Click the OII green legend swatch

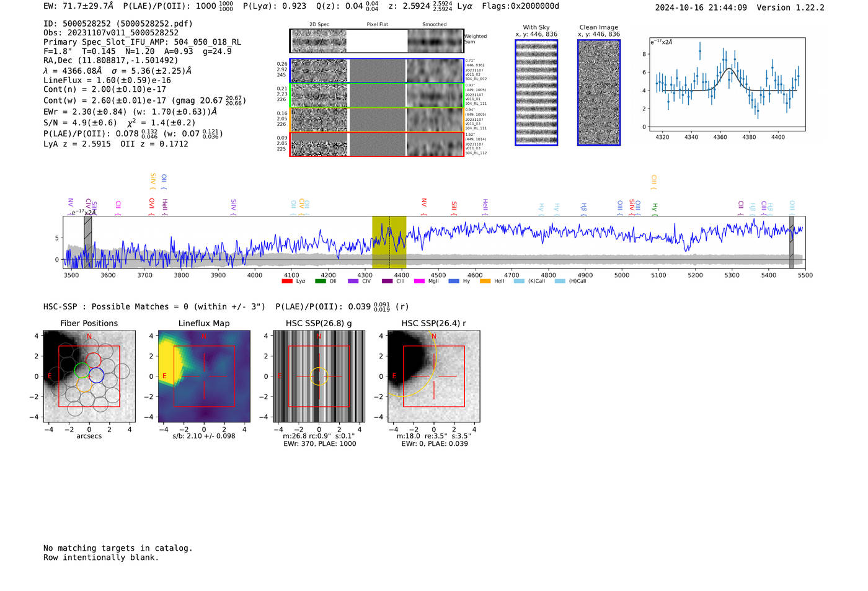[320, 281]
